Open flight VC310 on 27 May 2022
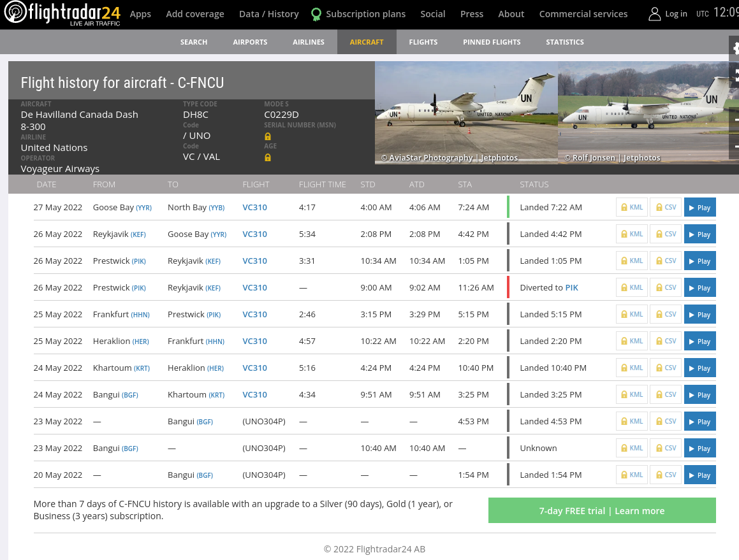Screen dimensions: 739x560 254,207
